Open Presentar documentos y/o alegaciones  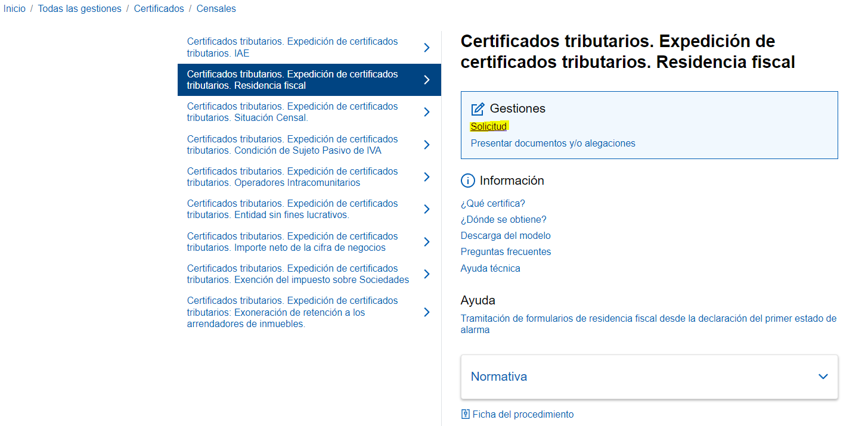click(554, 143)
